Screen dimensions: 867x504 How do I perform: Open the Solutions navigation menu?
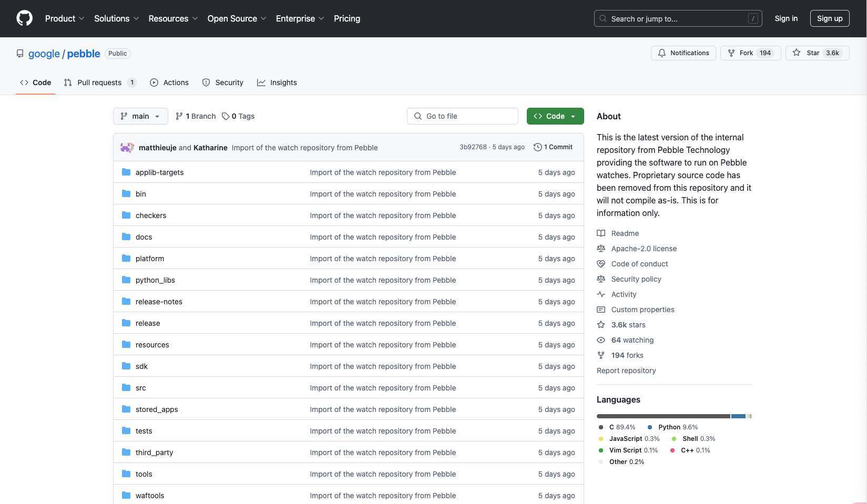click(x=116, y=18)
